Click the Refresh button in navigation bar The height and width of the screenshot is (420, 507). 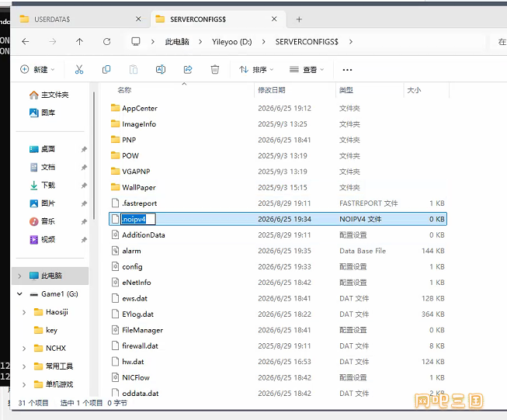pyautogui.click(x=106, y=42)
